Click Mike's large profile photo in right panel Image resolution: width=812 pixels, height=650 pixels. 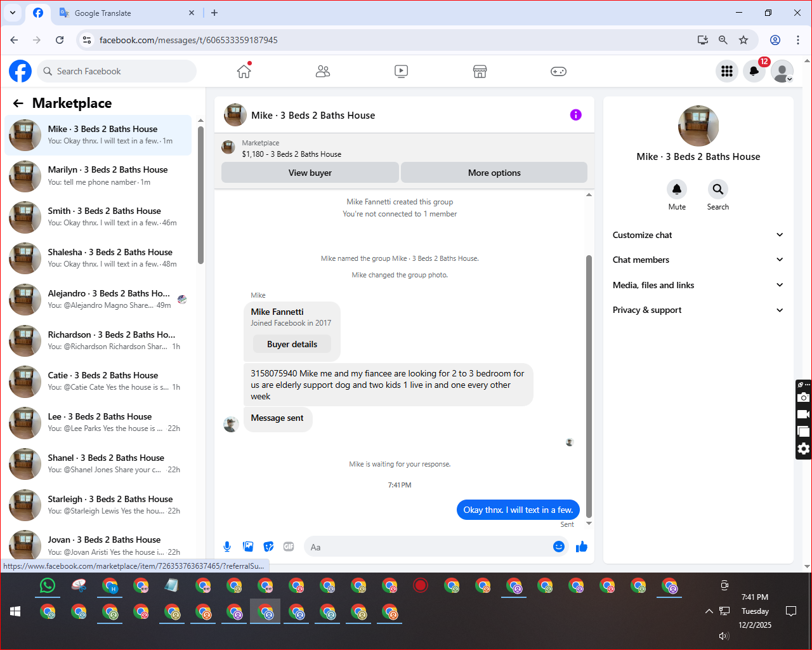point(698,126)
